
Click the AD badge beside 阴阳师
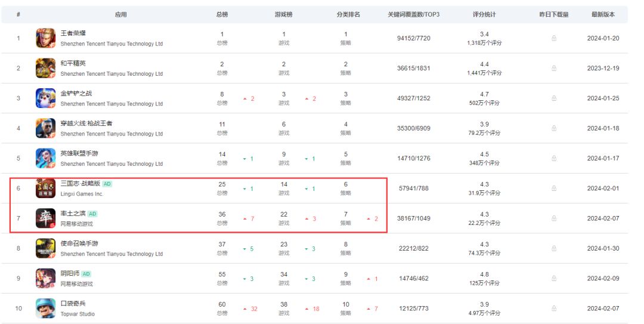[86, 274]
